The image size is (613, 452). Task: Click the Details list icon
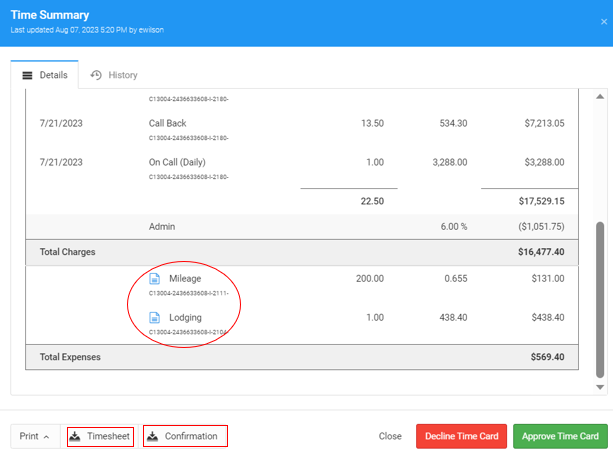(28, 75)
